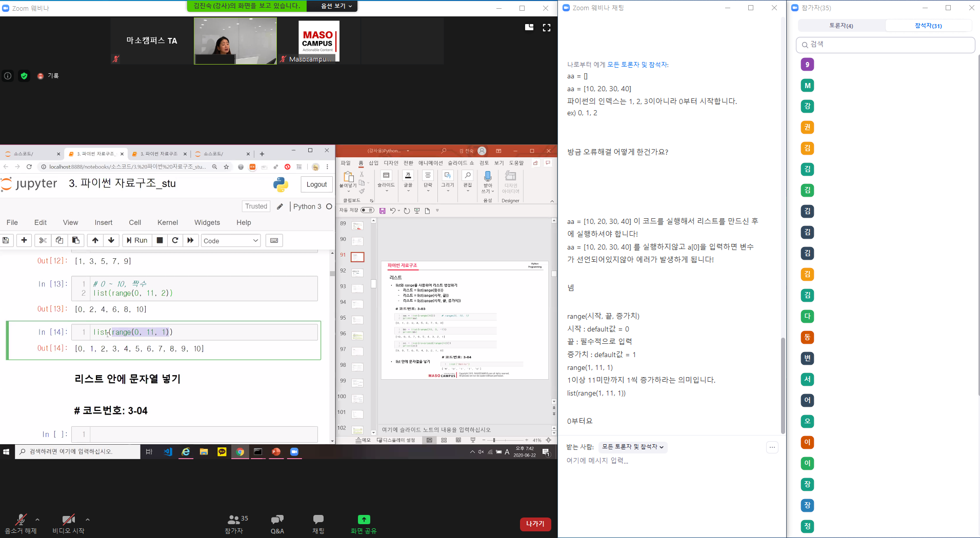Click the red leave meeting button
The image size is (980, 538).
pyautogui.click(x=535, y=524)
